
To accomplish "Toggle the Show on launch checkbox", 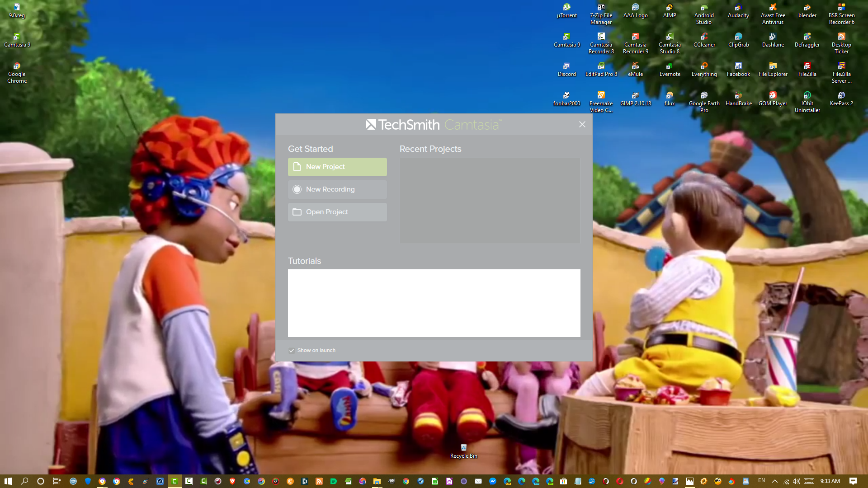I will coord(292,350).
